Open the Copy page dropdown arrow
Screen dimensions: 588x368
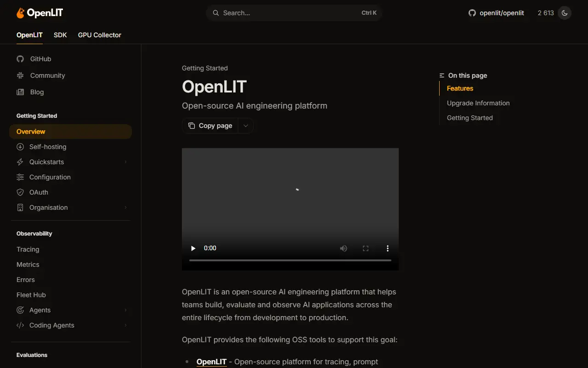coord(246,126)
